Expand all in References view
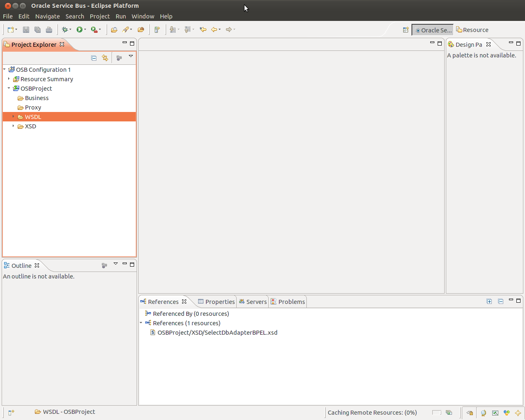The image size is (525, 420). point(489,301)
